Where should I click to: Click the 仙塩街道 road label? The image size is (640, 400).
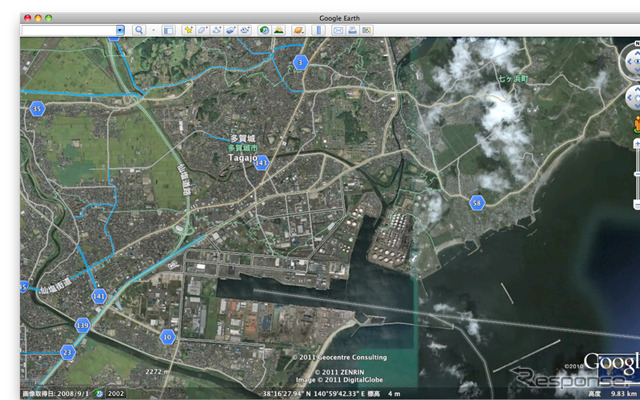tap(56, 287)
